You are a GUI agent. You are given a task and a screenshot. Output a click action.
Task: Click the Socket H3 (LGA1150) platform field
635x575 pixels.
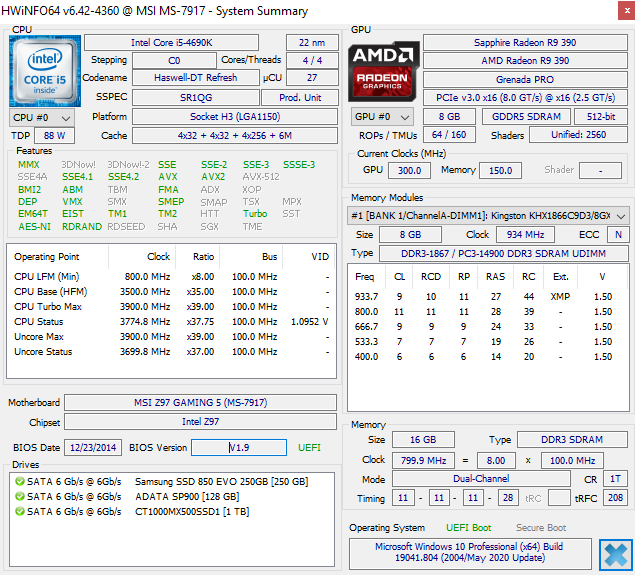(x=235, y=117)
